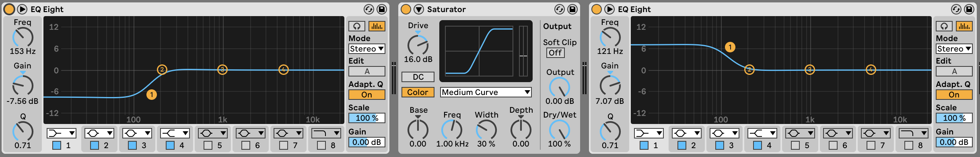
Task: Toggle headphone audition in second EQ Eight
Action: tap(944, 26)
